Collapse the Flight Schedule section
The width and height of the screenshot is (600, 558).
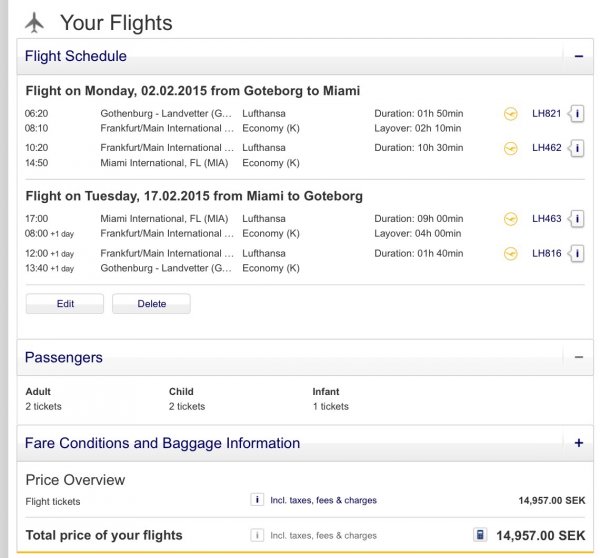pos(579,57)
